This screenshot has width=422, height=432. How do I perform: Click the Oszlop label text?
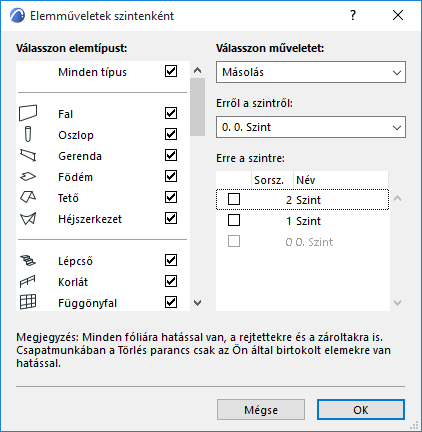pos(76,135)
